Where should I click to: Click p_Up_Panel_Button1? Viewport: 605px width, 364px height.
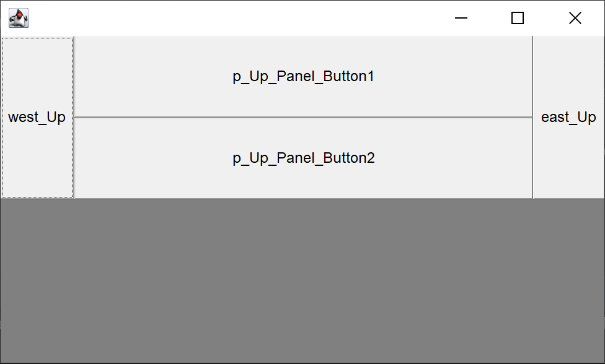303,77
